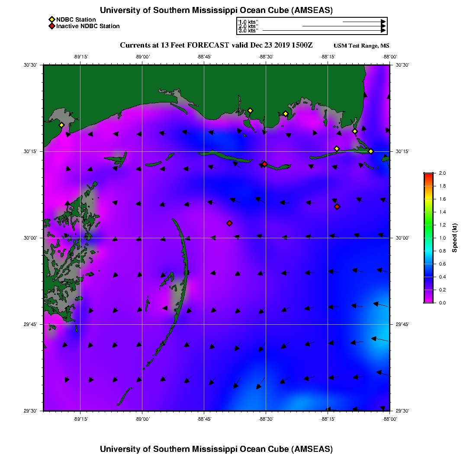
Task: Select the westernmost yellow NDBC station marker
Action: coord(61,125)
